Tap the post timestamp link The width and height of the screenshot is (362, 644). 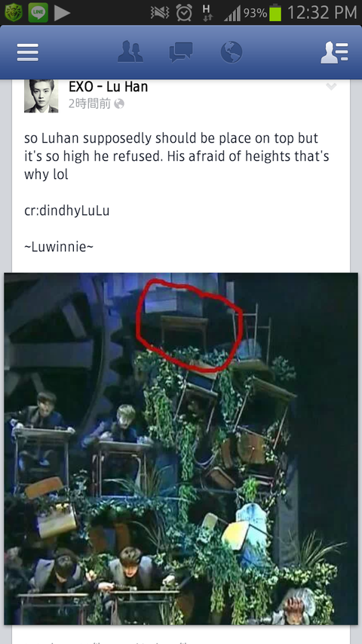[x=90, y=104]
